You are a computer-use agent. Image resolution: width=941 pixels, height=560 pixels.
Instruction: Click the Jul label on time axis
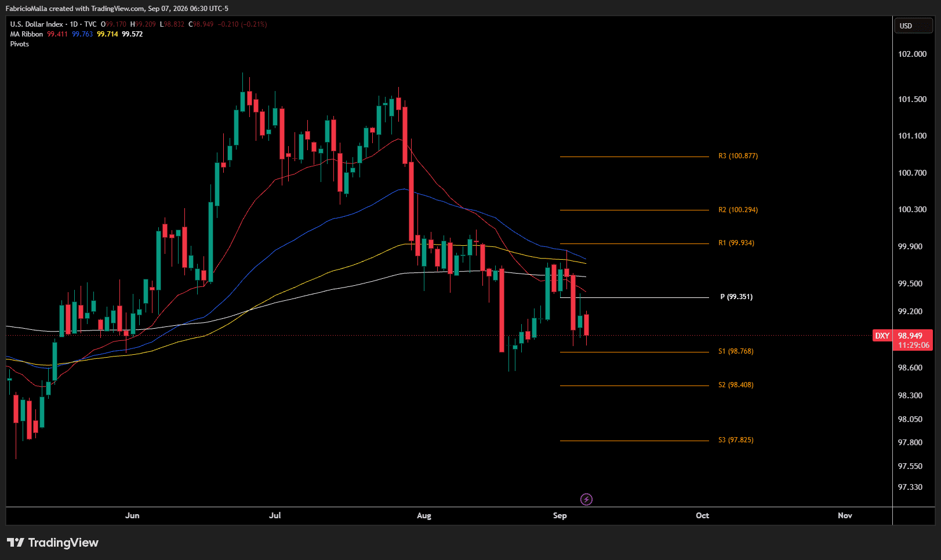[x=275, y=515]
